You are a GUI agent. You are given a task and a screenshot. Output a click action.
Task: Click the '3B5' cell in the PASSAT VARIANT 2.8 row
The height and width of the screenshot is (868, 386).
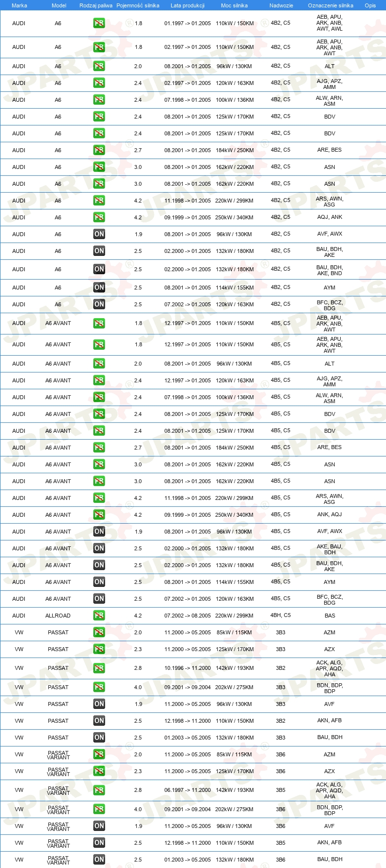tap(280, 790)
